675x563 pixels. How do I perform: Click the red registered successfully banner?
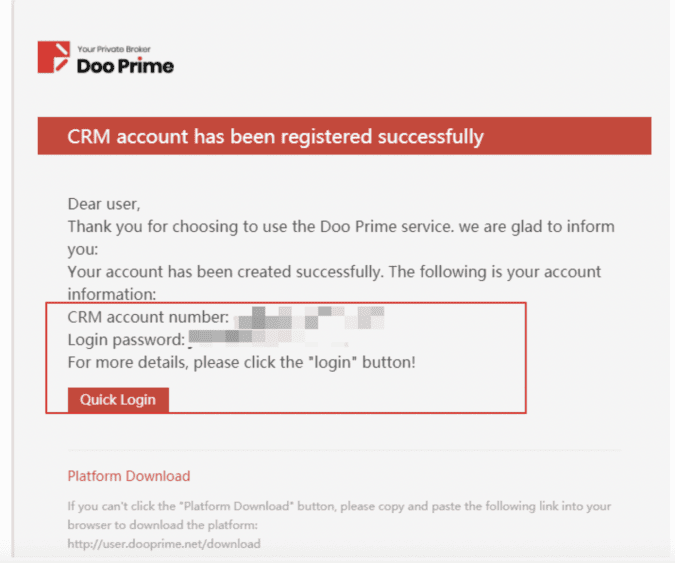[344, 136]
